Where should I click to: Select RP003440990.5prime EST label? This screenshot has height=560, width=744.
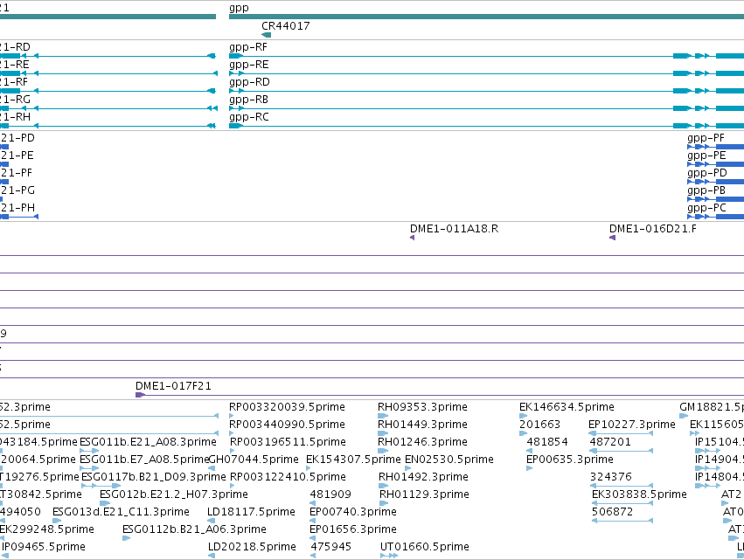(287, 425)
